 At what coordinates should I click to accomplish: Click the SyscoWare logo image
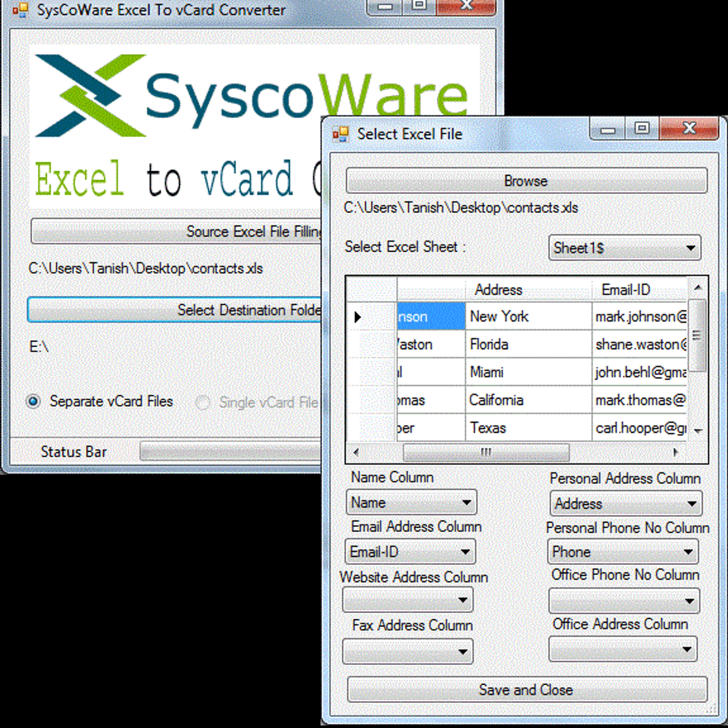pyautogui.click(x=255, y=96)
